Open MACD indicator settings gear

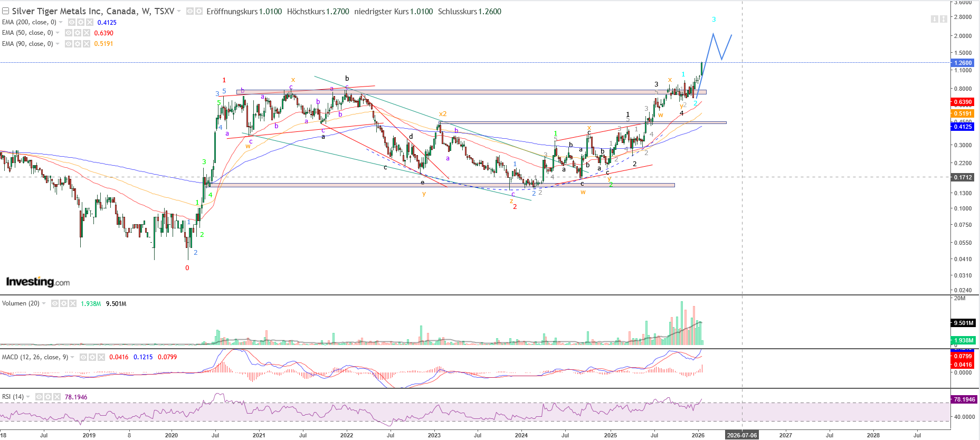pos(92,357)
